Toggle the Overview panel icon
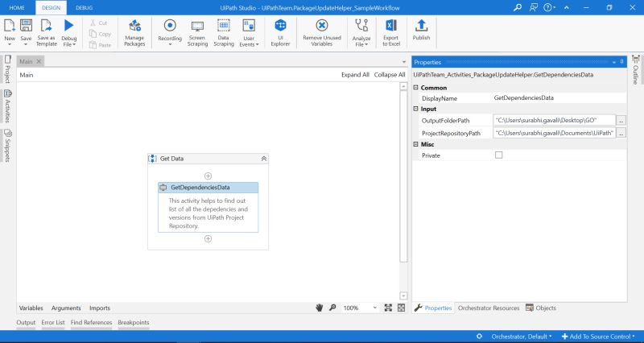Image resolution: width=644 pixels, height=343 pixels. 401,308
